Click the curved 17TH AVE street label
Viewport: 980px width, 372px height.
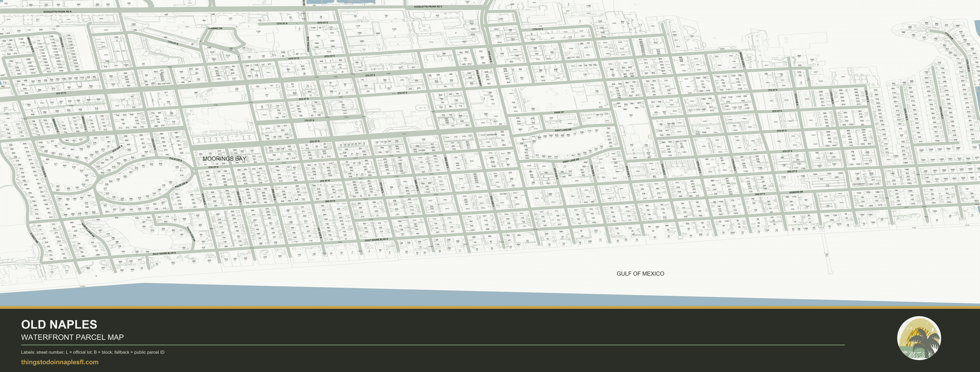pos(949,36)
